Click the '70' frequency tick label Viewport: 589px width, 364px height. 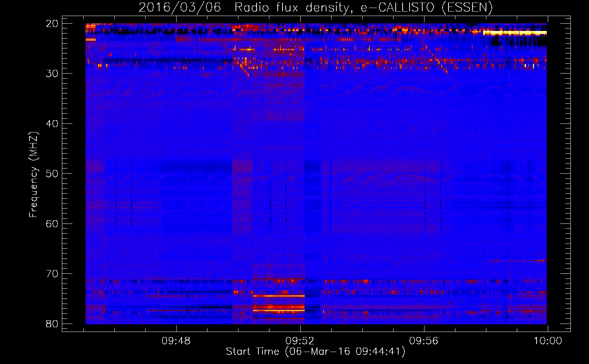(x=52, y=274)
